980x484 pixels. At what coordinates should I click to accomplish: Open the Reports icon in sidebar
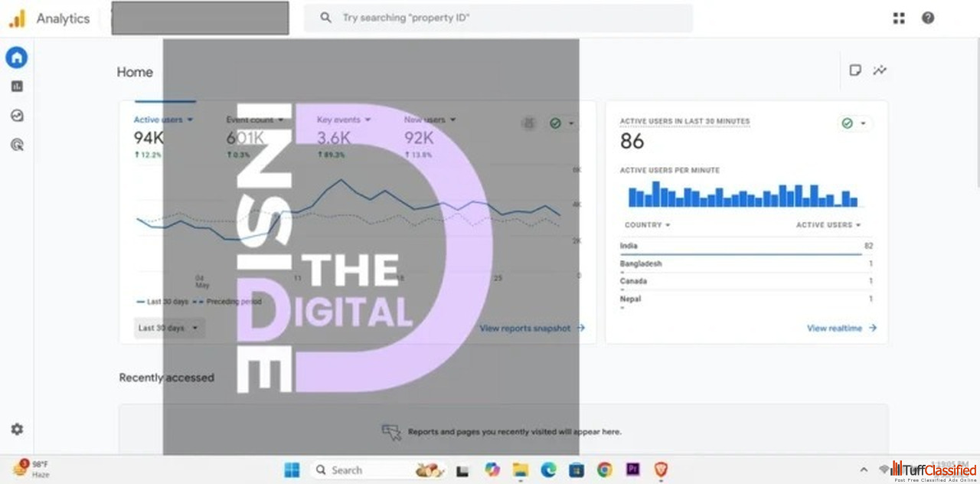16,87
